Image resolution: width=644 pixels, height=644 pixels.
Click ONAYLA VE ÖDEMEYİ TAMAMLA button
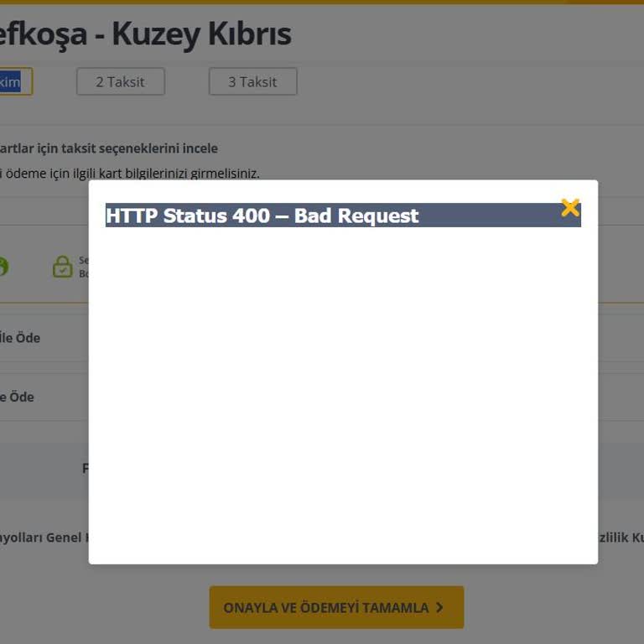coord(336,607)
